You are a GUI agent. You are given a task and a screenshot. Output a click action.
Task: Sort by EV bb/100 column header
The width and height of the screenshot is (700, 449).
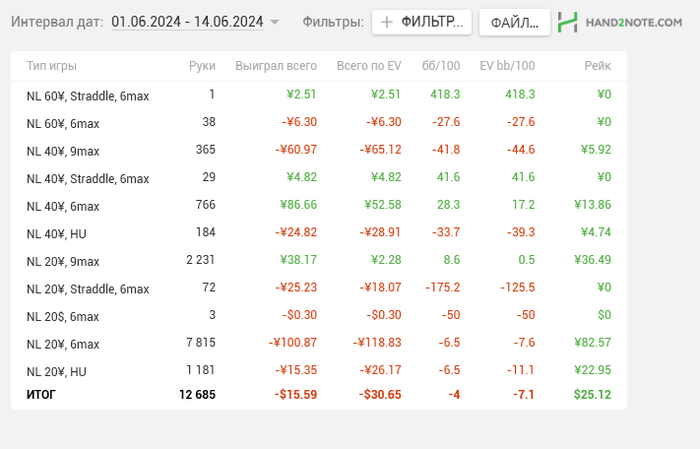click(507, 66)
